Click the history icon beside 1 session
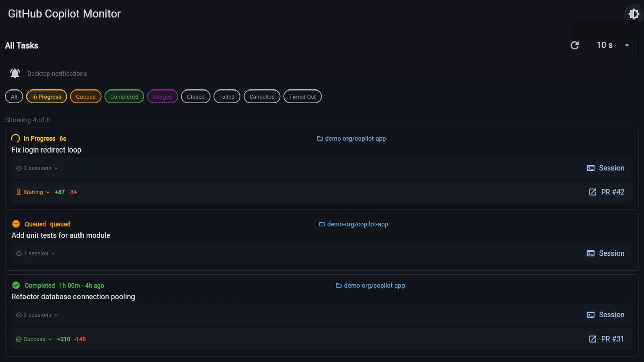The image size is (644, 362). (19, 253)
